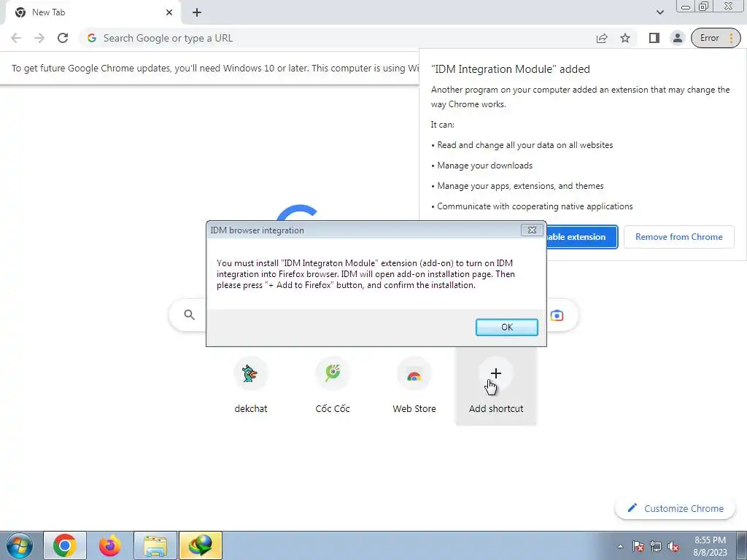Image resolution: width=747 pixels, height=560 pixels.
Task: Toggle the Chrome side panel
Action: [x=654, y=38]
